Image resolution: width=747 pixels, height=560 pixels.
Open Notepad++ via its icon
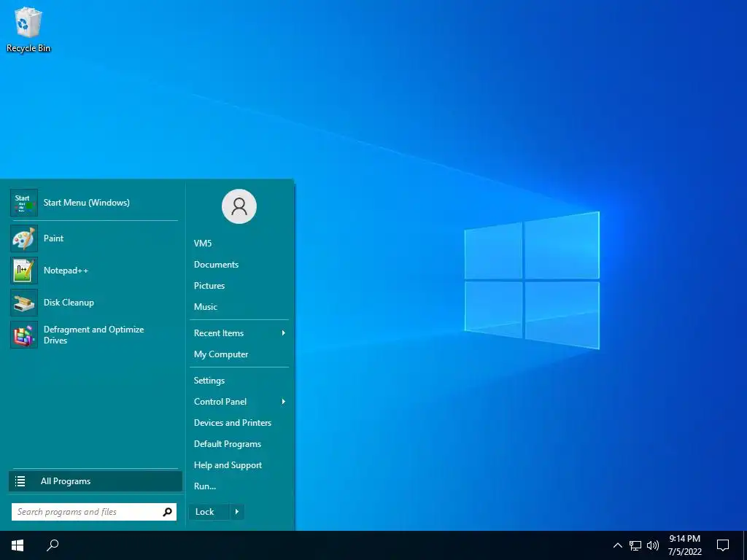tap(24, 271)
